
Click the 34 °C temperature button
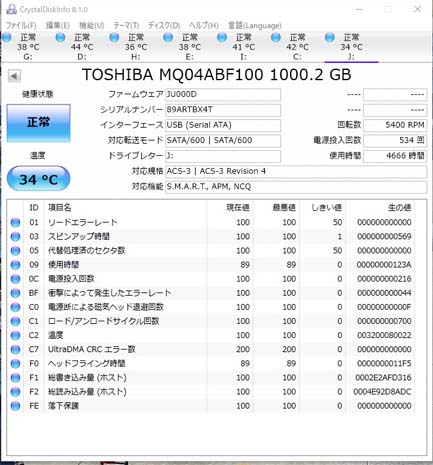point(38,179)
